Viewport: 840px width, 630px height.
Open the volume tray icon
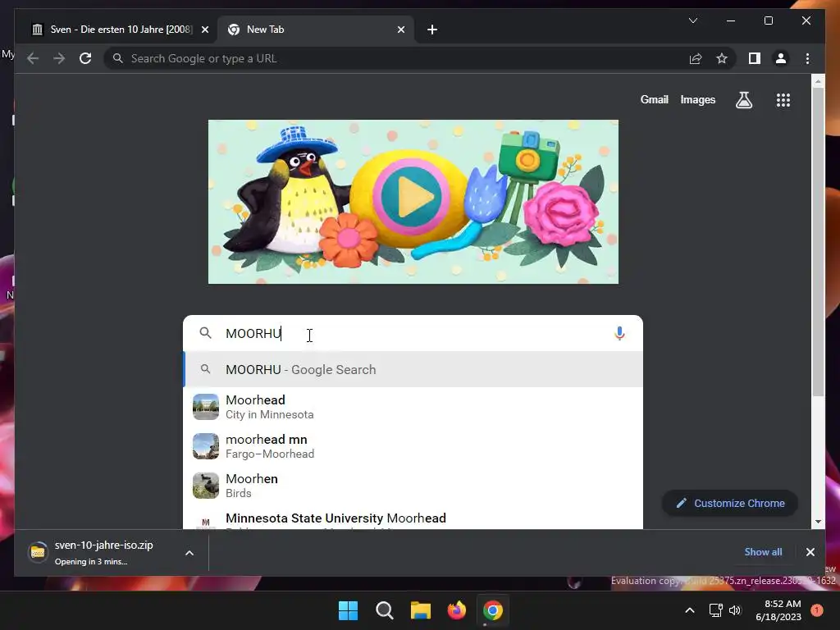pyautogui.click(x=735, y=610)
